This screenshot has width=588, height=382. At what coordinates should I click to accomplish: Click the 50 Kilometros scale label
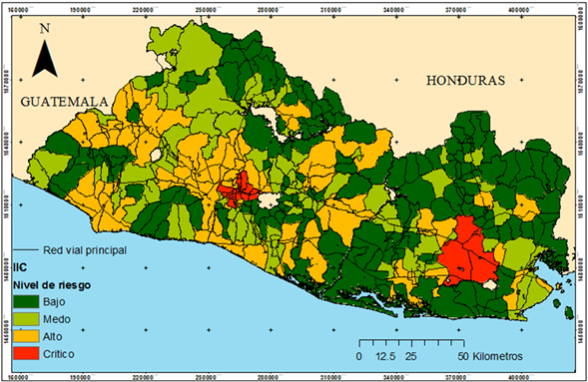coord(490,356)
